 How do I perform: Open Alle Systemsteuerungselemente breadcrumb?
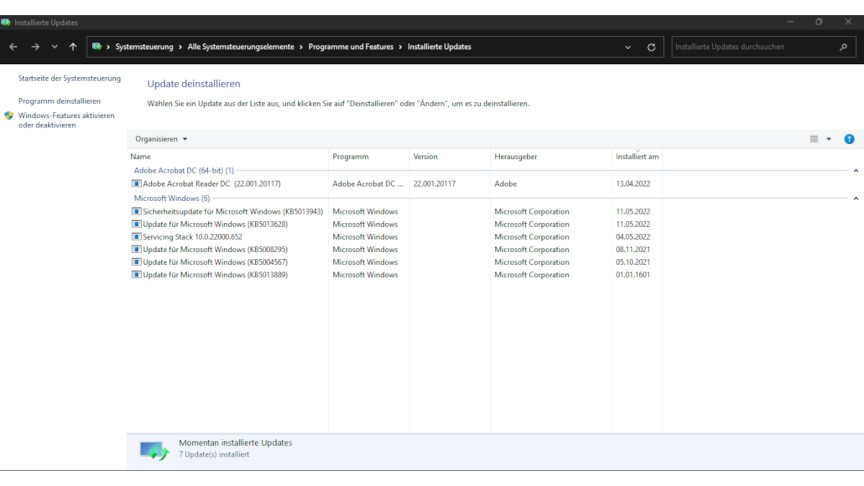point(241,47)
